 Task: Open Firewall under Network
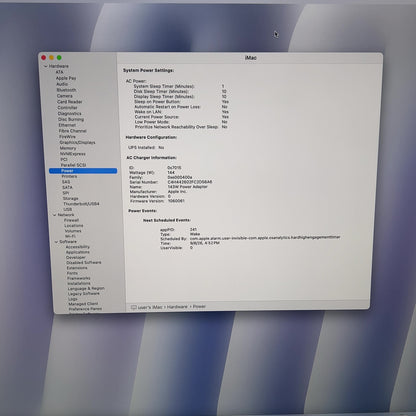click(x=71, y=220)
